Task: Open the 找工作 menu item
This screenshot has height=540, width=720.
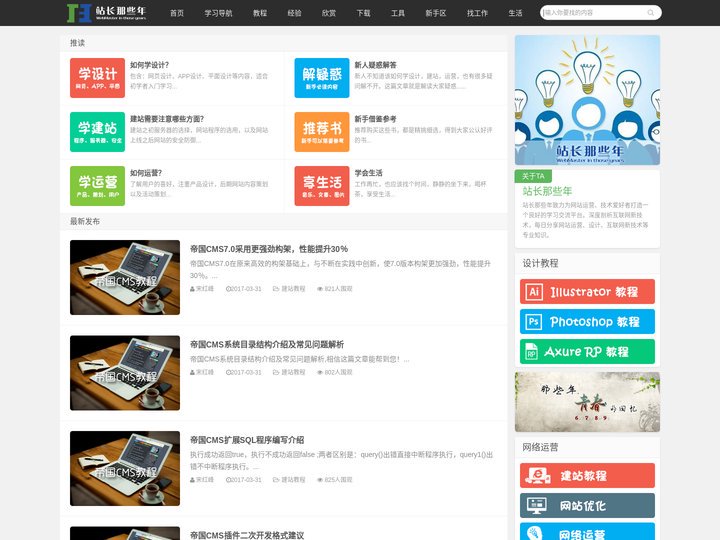Action: [x=478, y=13]
